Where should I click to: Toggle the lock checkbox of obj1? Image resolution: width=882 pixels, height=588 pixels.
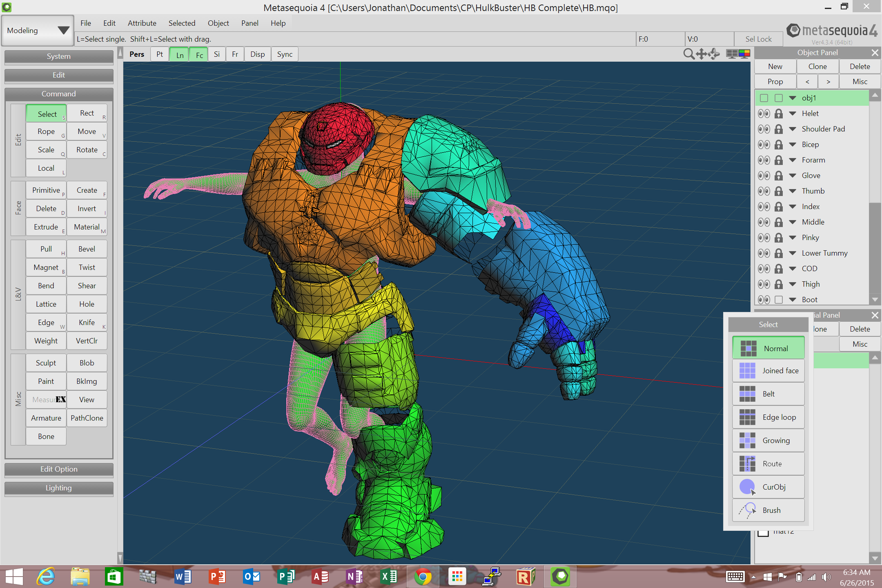point(779,98)
